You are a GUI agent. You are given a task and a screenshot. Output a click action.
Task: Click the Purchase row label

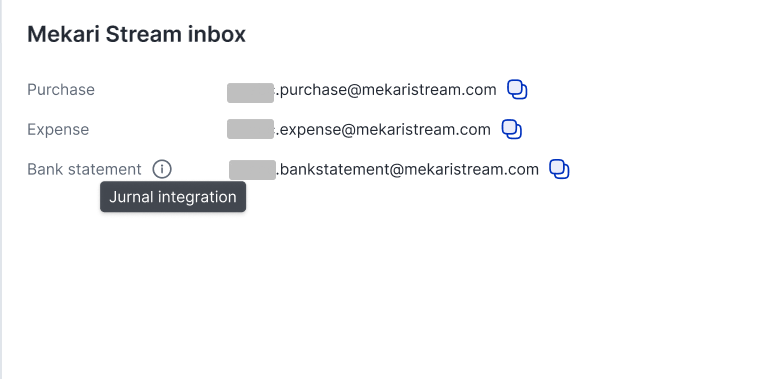pyautogui.click(x=61, y=90)
